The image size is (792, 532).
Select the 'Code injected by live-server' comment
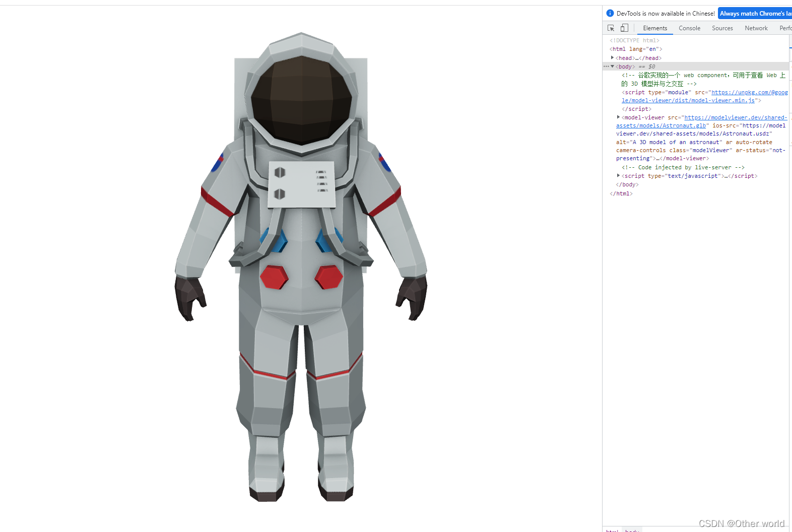tap(683, 167)
